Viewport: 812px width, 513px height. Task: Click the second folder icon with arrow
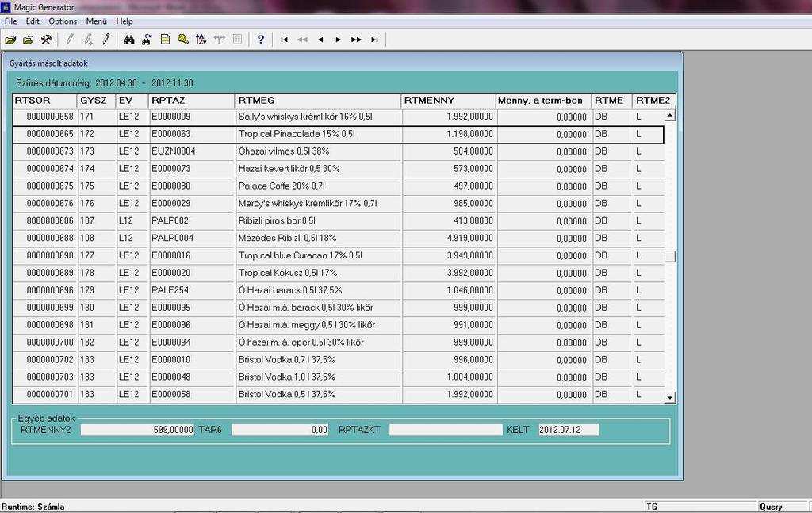pyautogui.click(x=29, y=40)
